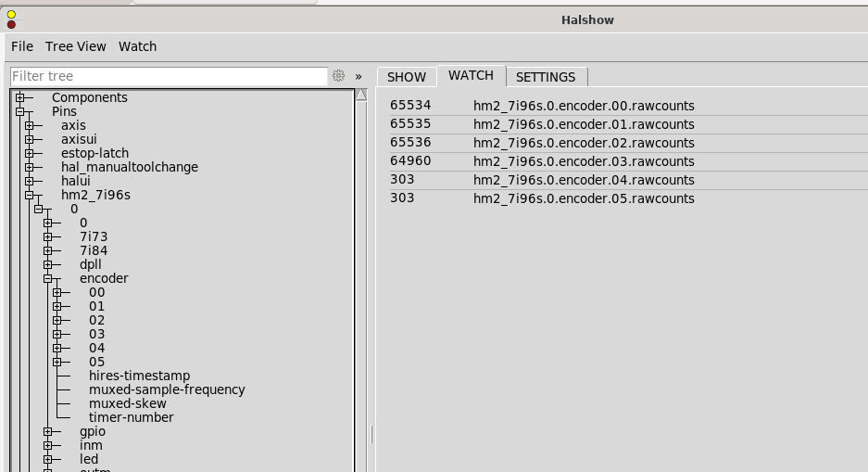
Task: Open the Tree View menu
Action: tap(76, 46)
